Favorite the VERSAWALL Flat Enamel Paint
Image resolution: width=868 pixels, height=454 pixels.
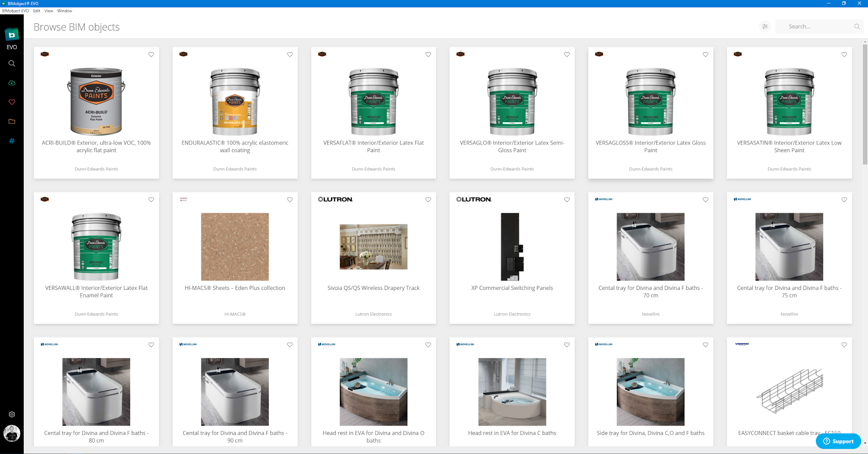click(x=151, y=200)
